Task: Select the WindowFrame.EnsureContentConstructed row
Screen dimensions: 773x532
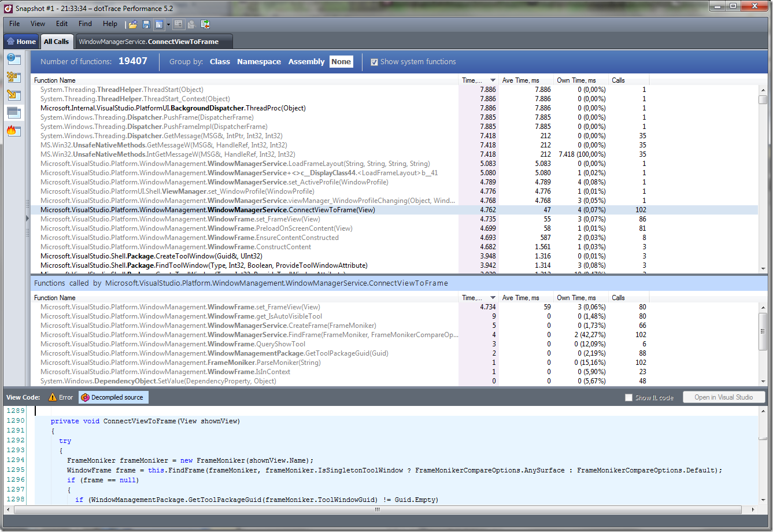Action: pyautogui.click(x=395, y=238)
